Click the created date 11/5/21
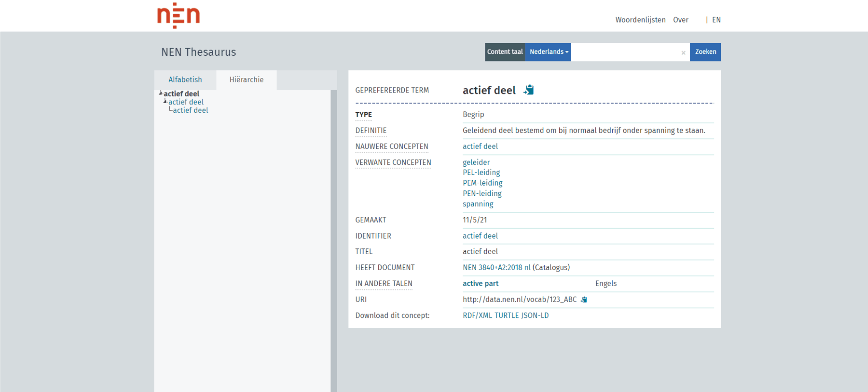The image size is (868, 392). pyautogui.click(x=475, y=220)
